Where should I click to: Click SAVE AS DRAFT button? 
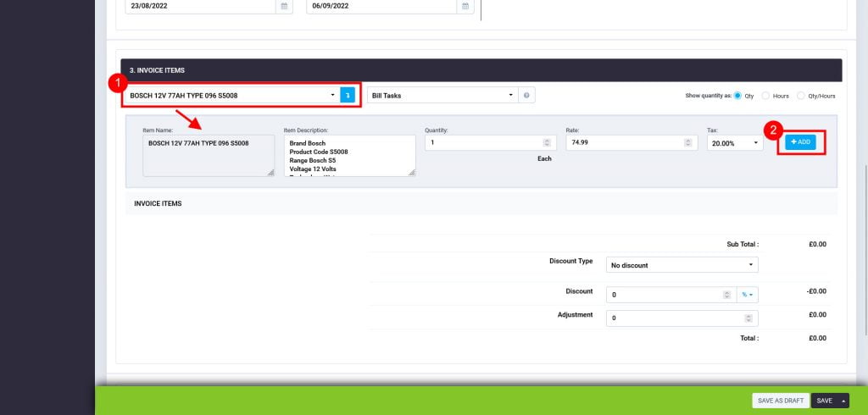coord(781,401)
